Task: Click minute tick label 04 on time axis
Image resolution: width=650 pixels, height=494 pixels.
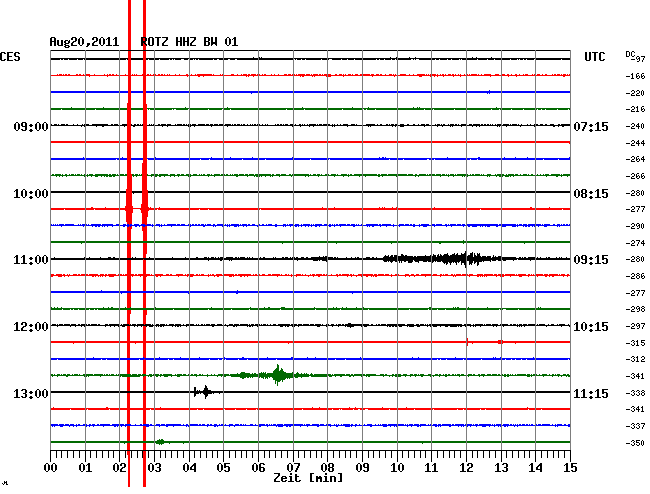Action: click(x=189, y=468)
